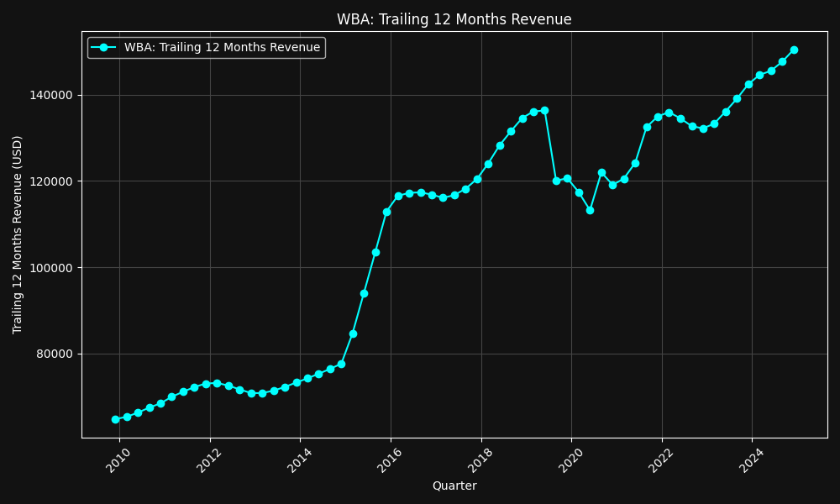
Task: Click the chart title 'WBA: Trailing 12 Months Revenue'
Action: click(454, 19)
